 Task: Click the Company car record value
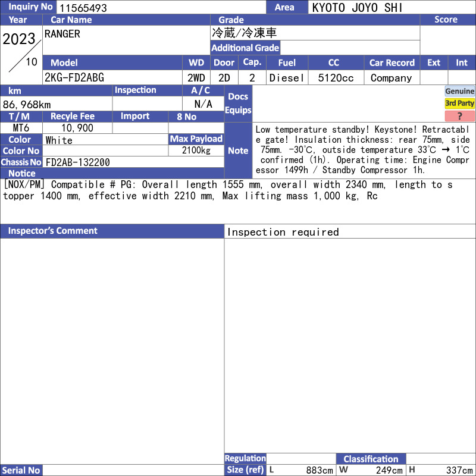[392, 78]
